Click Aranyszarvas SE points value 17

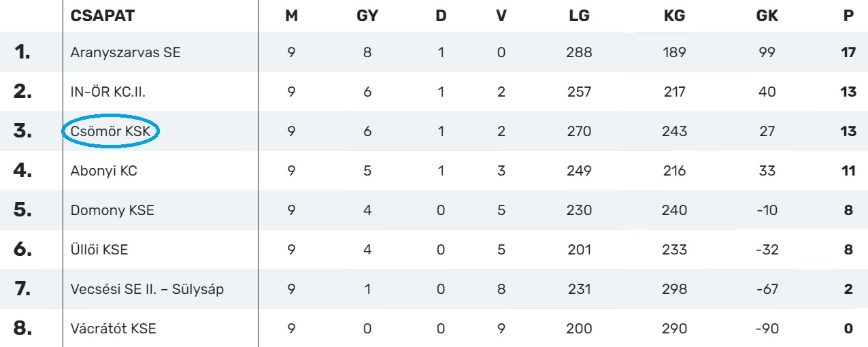pyautogui.click(x=848, y=52)
